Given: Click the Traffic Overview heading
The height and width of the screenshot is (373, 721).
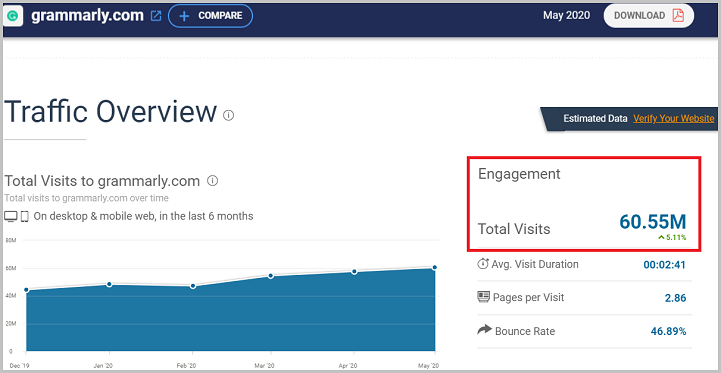Looking at the screenshot, I should click(110, 111).
